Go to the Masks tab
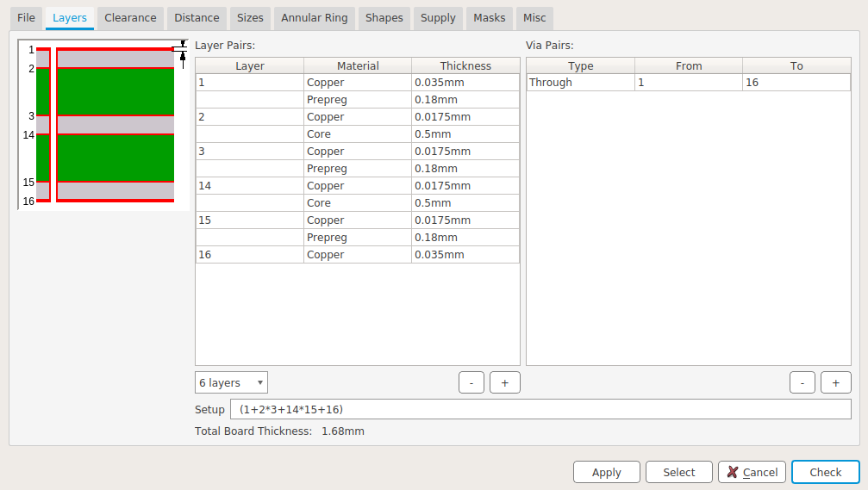Viewport: 868px width, 490px height. click(x=490, y=17)
